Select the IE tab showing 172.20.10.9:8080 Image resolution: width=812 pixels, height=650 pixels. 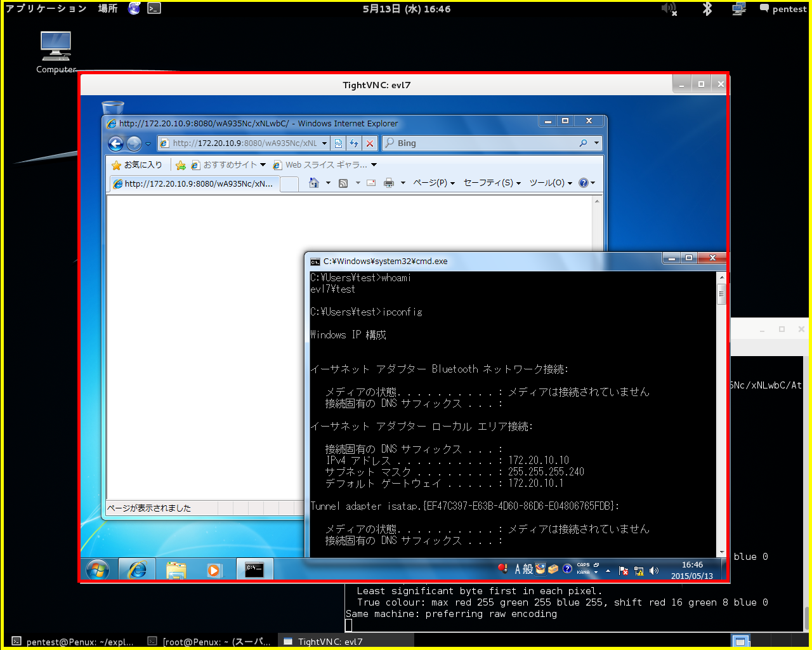point(193,183)
